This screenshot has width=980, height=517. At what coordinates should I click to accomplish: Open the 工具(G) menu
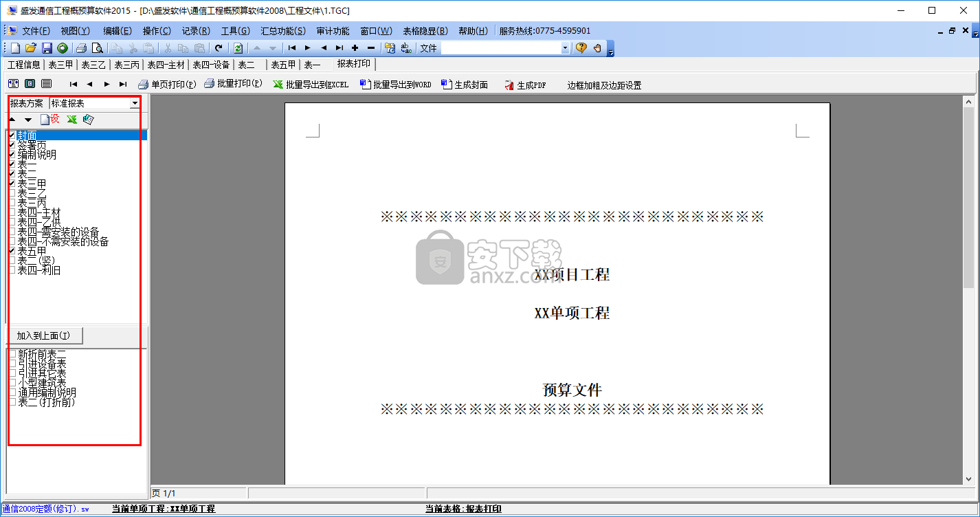tap(236, 31)
